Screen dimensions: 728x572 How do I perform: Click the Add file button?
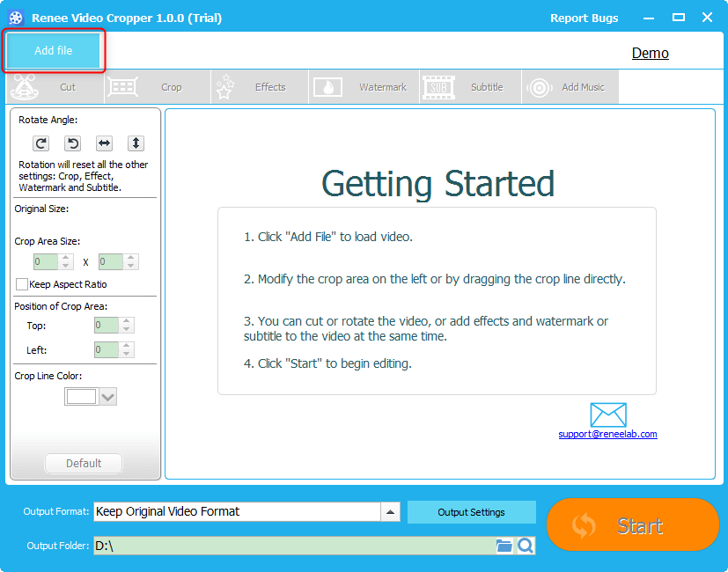[54, 51]
